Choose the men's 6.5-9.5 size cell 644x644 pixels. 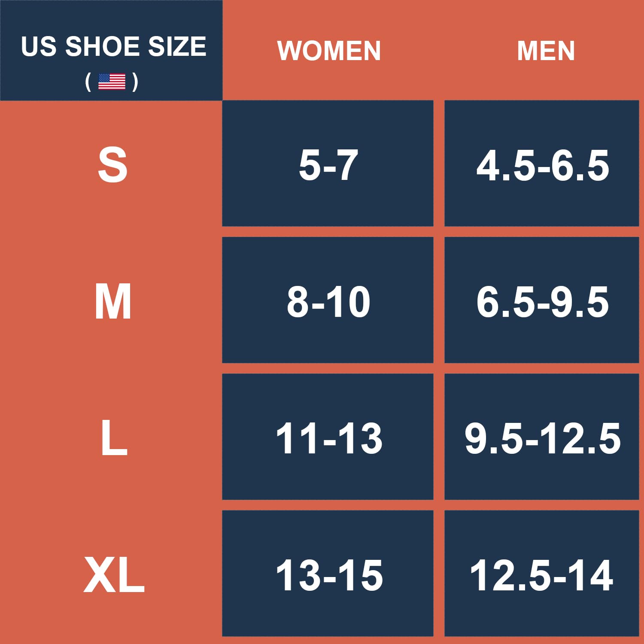542,302
